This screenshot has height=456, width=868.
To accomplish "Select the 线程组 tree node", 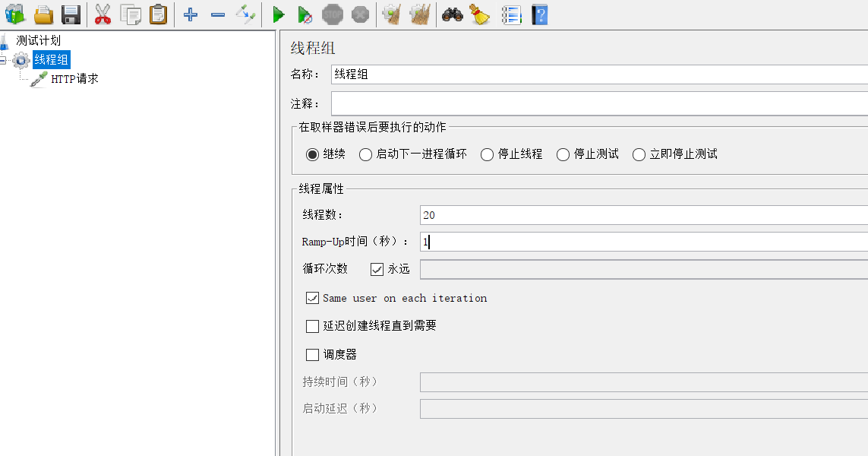I will click(51, 59).
